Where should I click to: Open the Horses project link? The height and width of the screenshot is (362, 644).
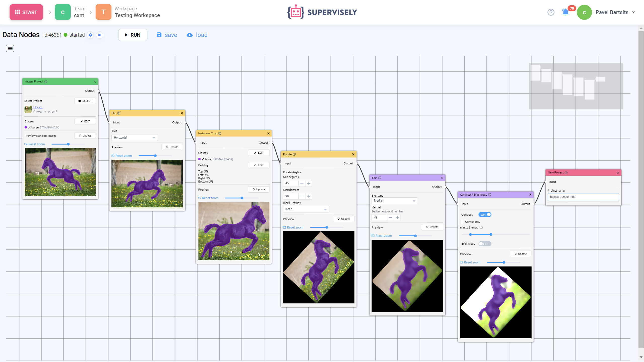[38, 107]
